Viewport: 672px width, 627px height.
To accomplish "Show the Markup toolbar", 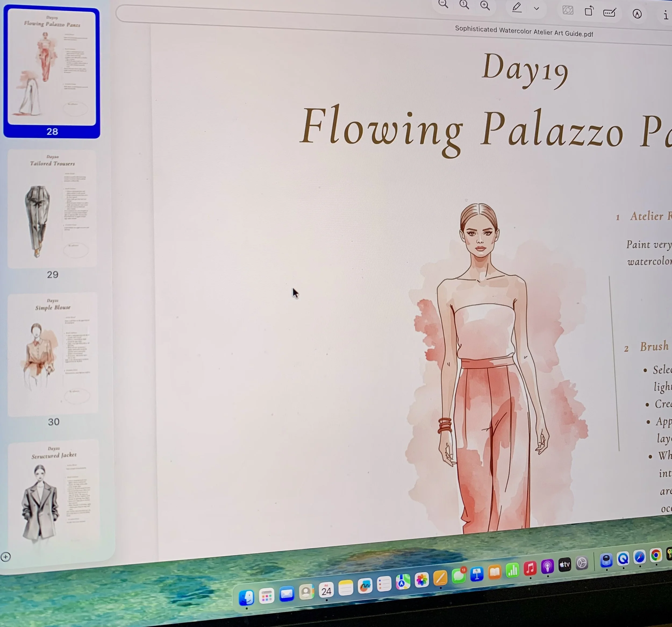I will pyautogui.click(x=637, y=14).
